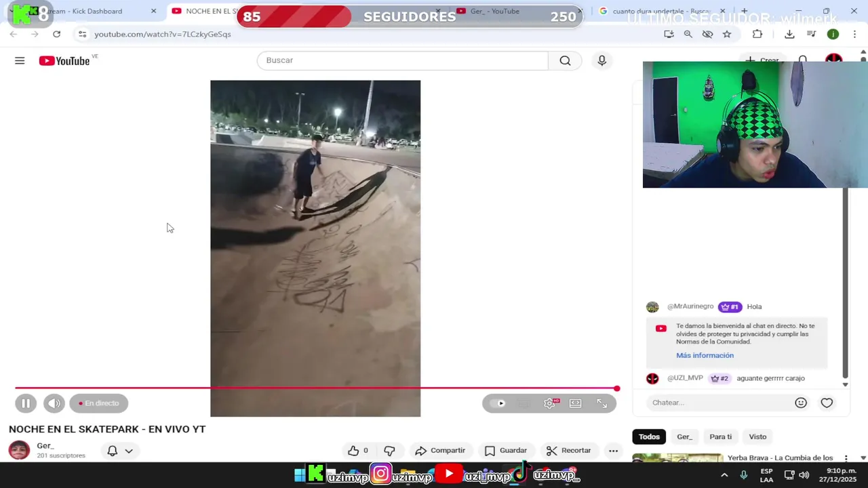
Task: Bookmark this page with star
Action: [727, 34]
